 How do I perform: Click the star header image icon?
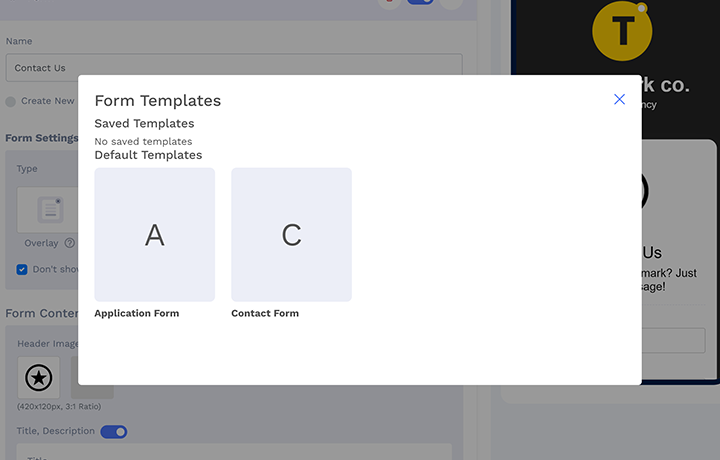[x=39, y=378]
